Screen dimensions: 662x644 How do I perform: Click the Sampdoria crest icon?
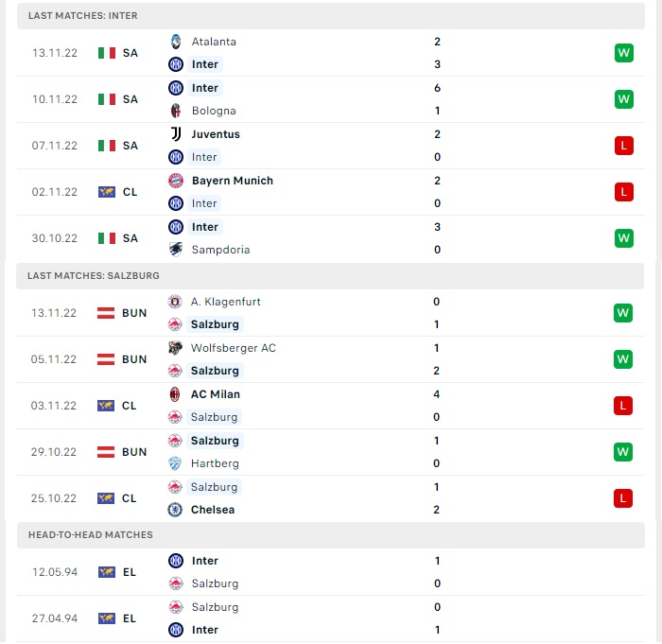[x=176, y=250]
